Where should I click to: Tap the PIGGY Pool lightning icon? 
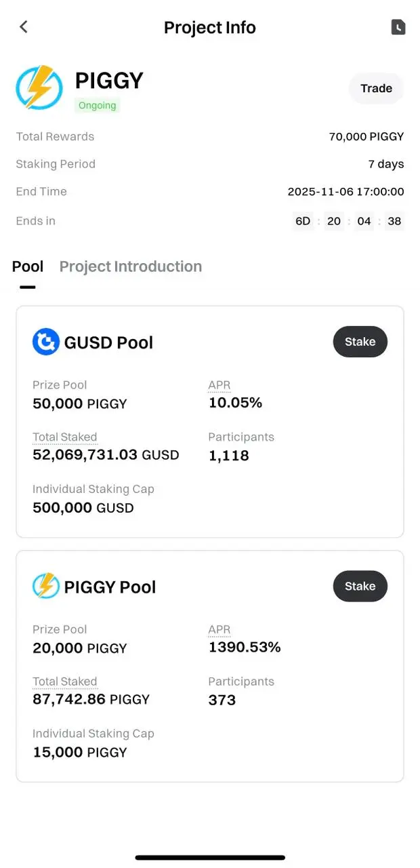point(46,586)
